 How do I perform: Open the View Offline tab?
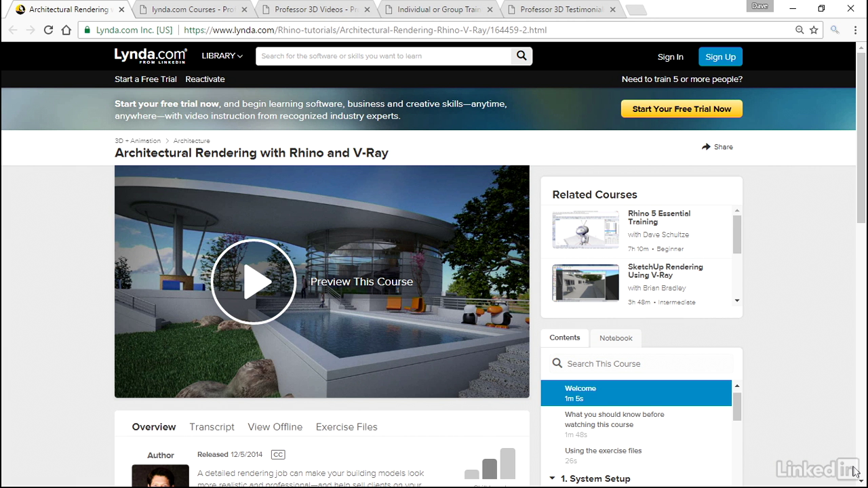click(x=275, y=427)
